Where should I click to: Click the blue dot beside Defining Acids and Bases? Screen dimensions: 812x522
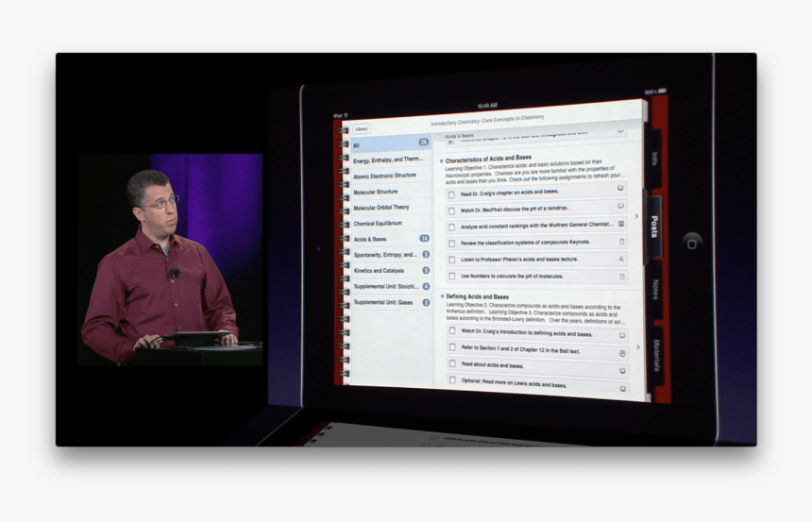442,296
